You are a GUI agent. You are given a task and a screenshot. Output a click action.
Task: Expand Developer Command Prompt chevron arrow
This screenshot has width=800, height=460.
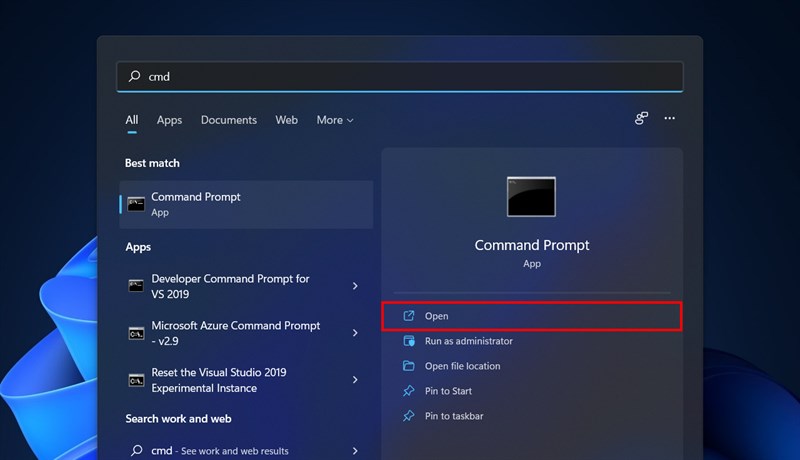click(355, 286)
